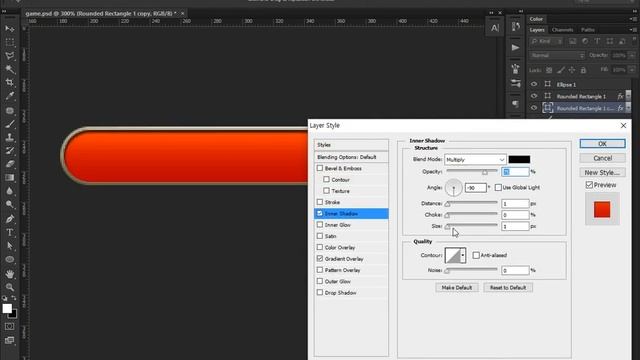Open the black shadow color swatch

tap(519, 160)
